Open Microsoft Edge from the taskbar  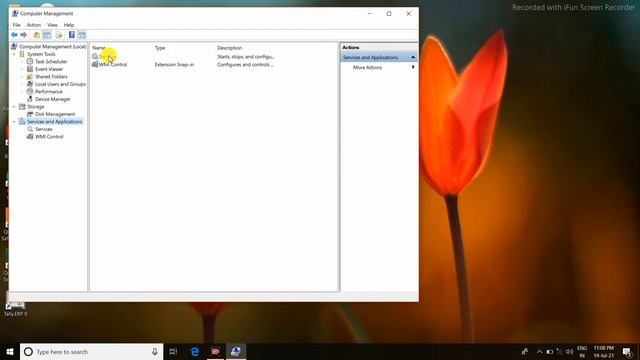tap(195, 351)
